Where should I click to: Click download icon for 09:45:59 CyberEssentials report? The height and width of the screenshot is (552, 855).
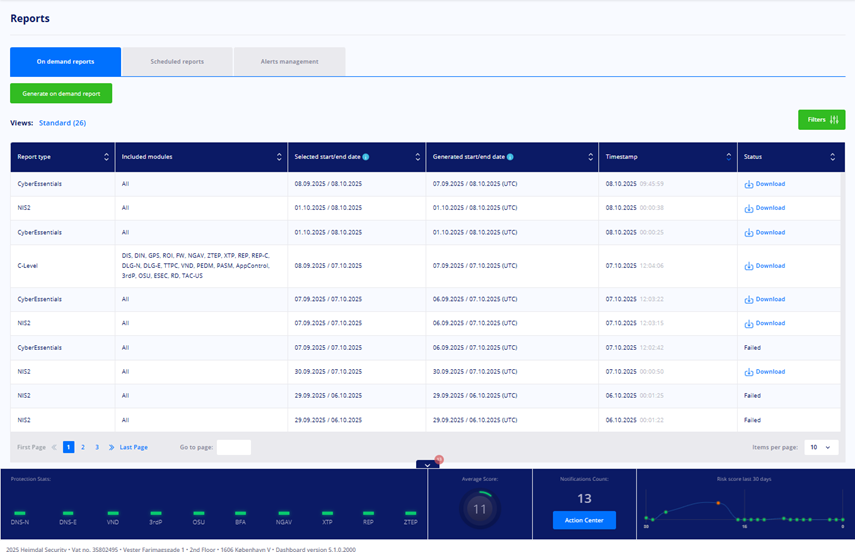[x=749, y=184]
